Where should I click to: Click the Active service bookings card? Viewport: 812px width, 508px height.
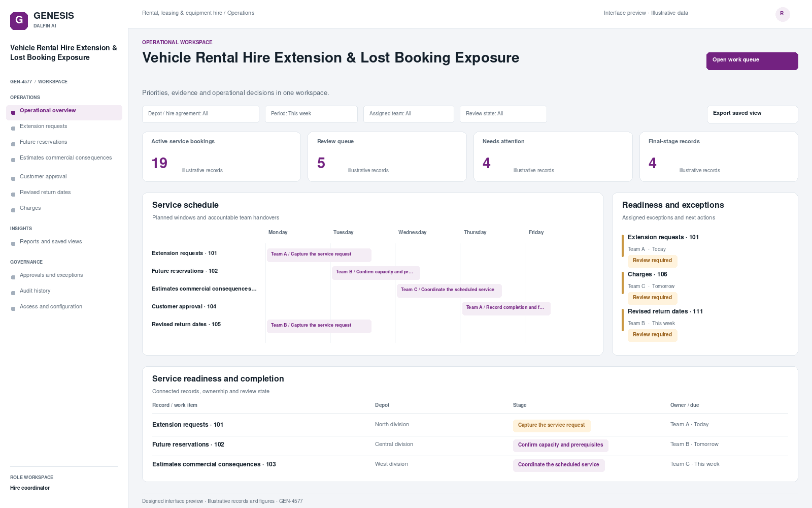[221, 156]
